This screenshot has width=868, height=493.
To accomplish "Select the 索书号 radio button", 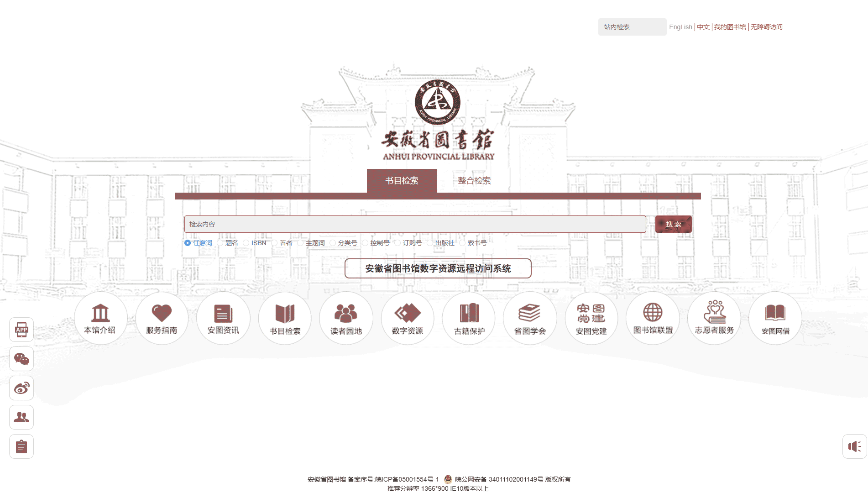I will [x=462, y=243].
